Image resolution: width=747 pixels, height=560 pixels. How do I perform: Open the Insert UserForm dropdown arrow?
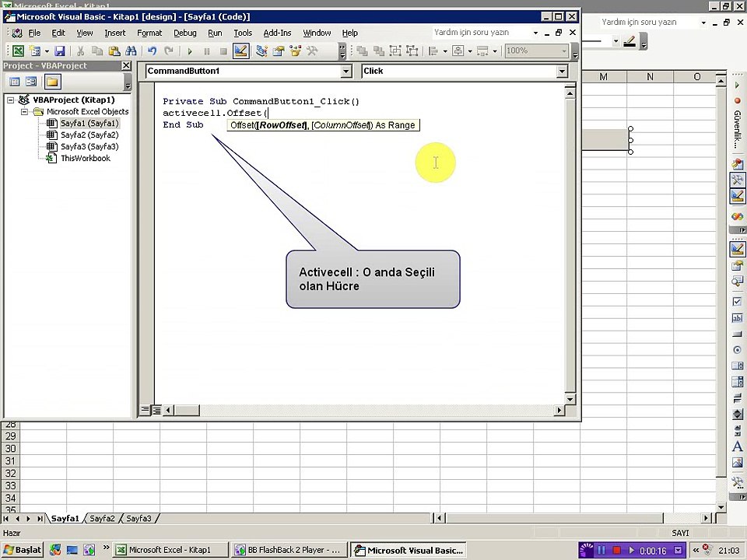pyautogui.click(x=47, y=51)
